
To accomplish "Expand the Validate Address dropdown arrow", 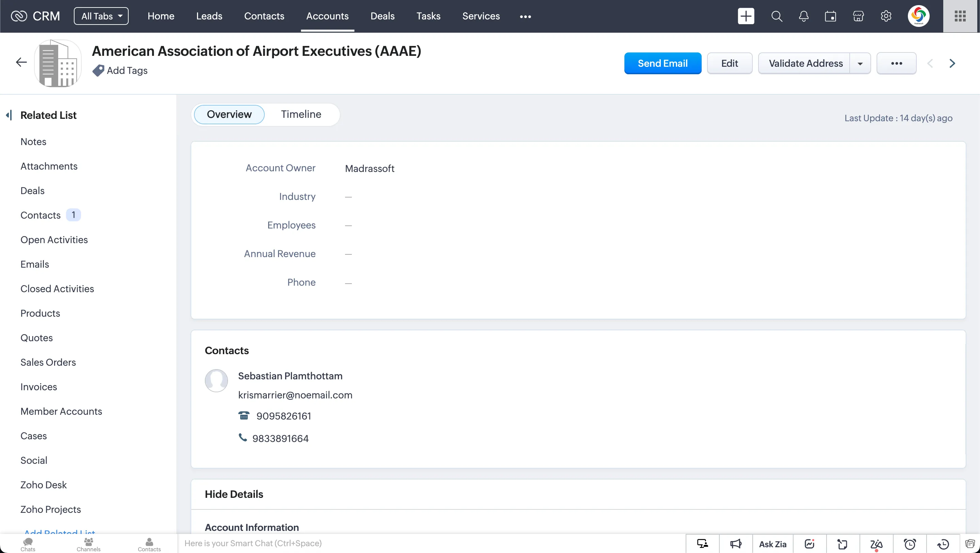I will coord(860,63).
